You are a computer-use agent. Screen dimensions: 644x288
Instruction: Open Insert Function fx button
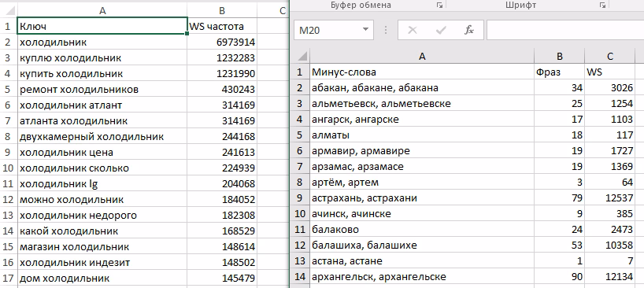click(468, 30)
